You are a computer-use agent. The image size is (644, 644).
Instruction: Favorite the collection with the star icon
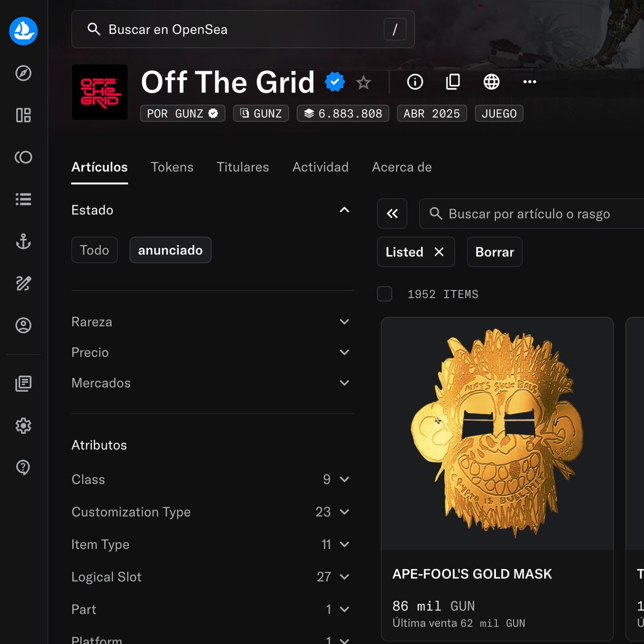(363, 82)
